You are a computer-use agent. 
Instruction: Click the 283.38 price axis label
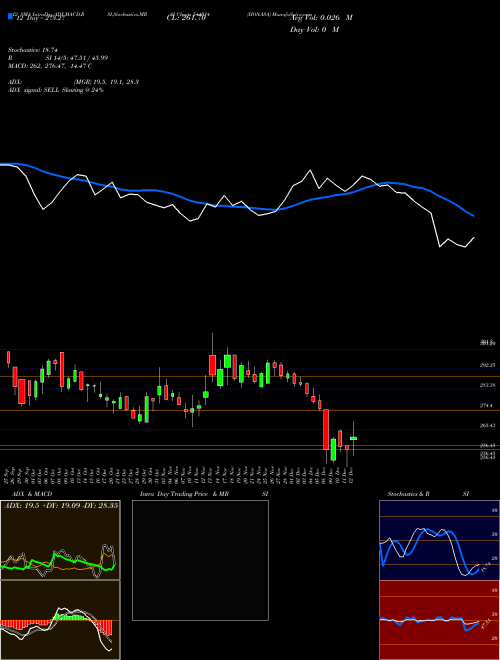tap(488, 385)
